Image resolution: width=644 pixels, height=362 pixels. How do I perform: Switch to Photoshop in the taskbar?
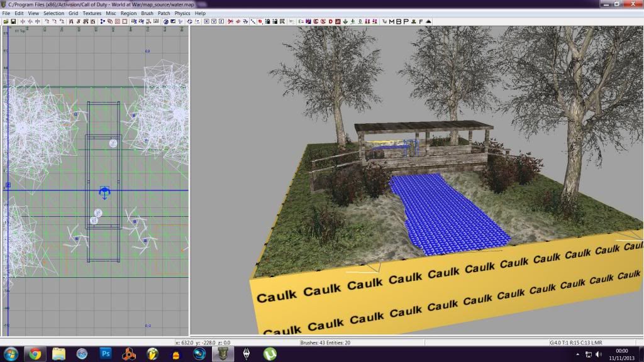pyautogui.click(x=106, y=354)
